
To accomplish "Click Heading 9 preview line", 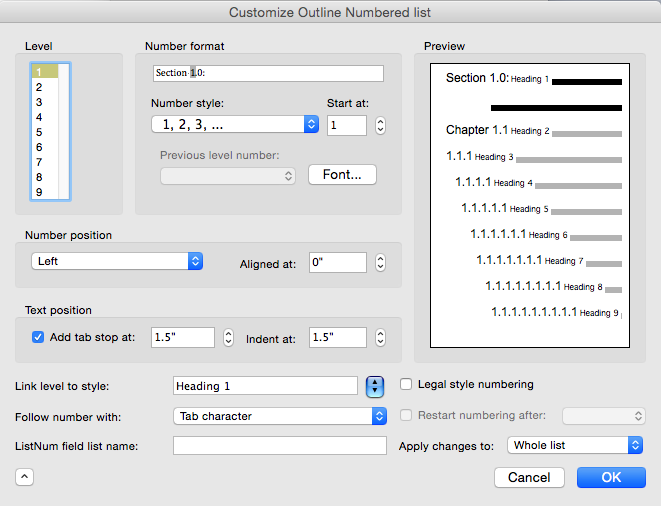I will tap(556, 312).
